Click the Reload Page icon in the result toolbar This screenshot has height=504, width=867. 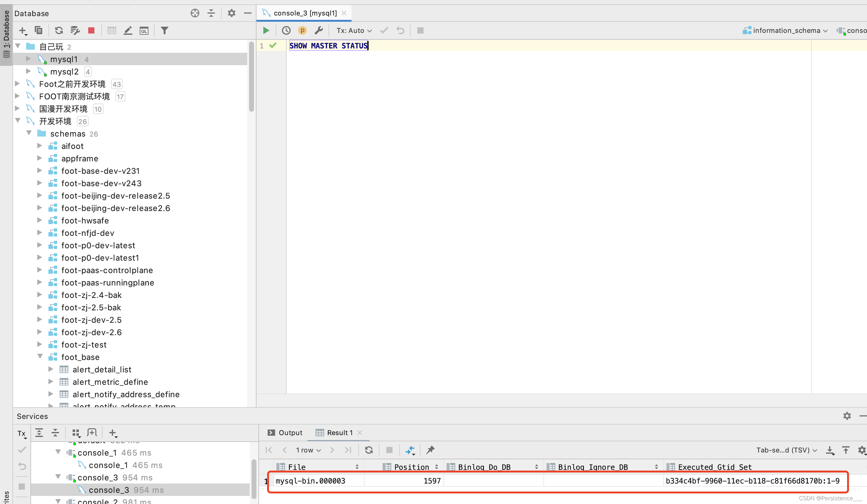tap(369, 450)
